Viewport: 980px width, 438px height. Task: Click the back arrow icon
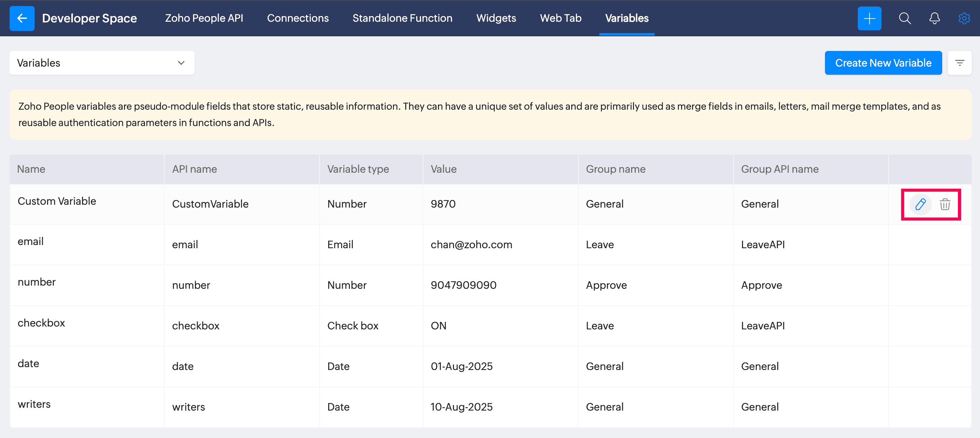click(22, 18)
